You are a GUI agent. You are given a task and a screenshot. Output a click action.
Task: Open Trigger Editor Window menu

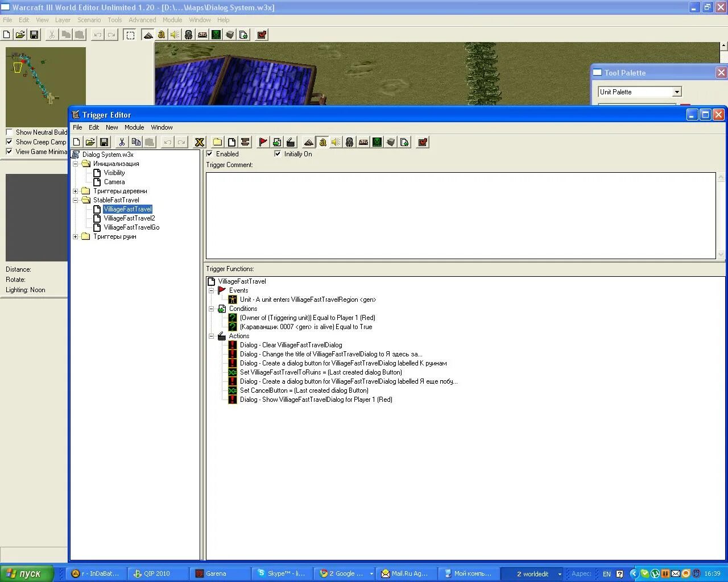162,127
